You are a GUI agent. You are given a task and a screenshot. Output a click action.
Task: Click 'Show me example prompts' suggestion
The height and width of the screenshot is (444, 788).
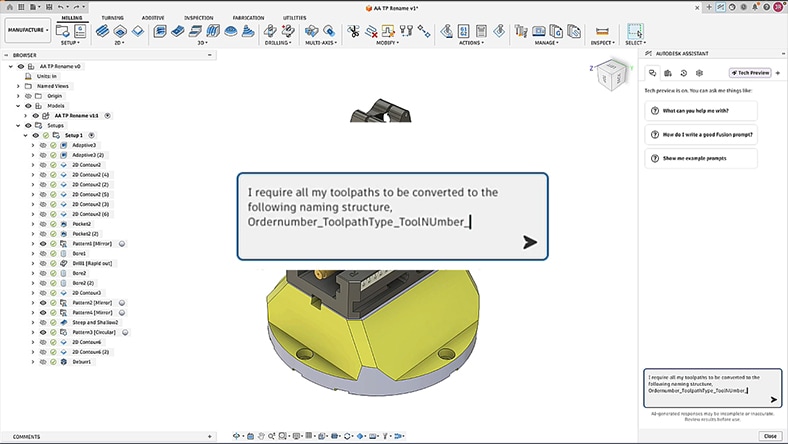[701, 158]
